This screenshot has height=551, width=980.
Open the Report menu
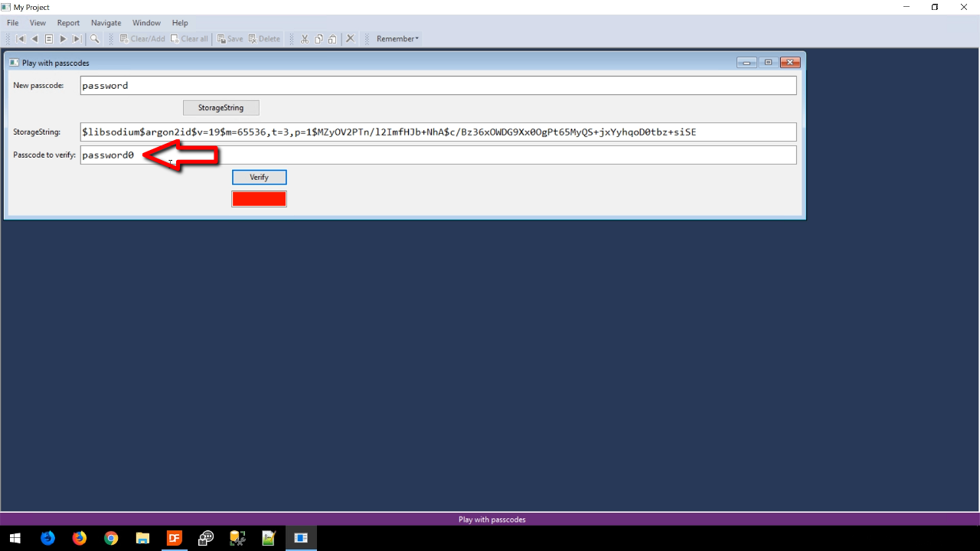pos(68,23)
